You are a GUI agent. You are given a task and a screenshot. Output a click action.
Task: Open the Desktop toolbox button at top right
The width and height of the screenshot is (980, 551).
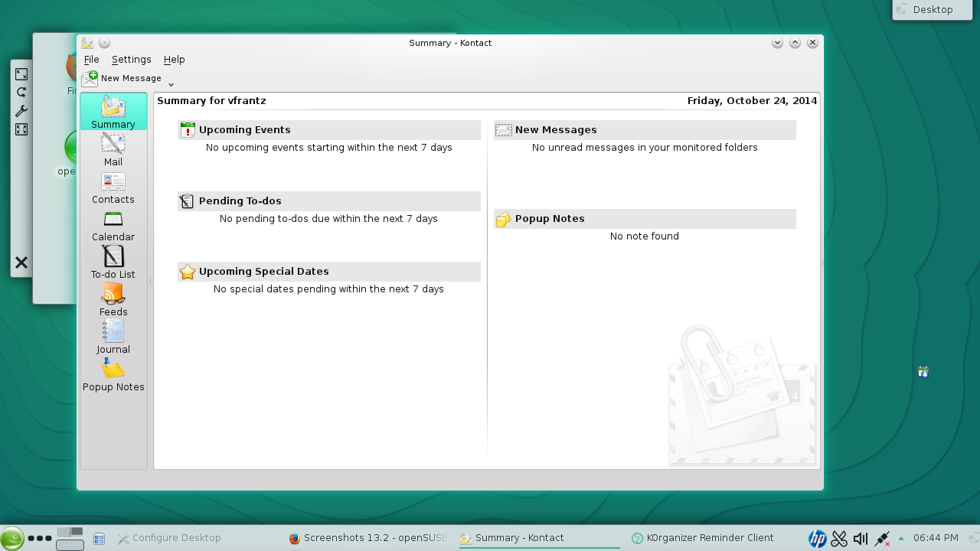(x=932, y=10)
